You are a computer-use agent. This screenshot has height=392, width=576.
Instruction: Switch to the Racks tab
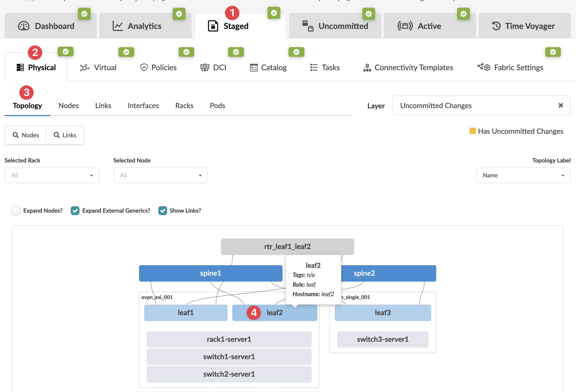pyautogui.click(x=184, y=106)
